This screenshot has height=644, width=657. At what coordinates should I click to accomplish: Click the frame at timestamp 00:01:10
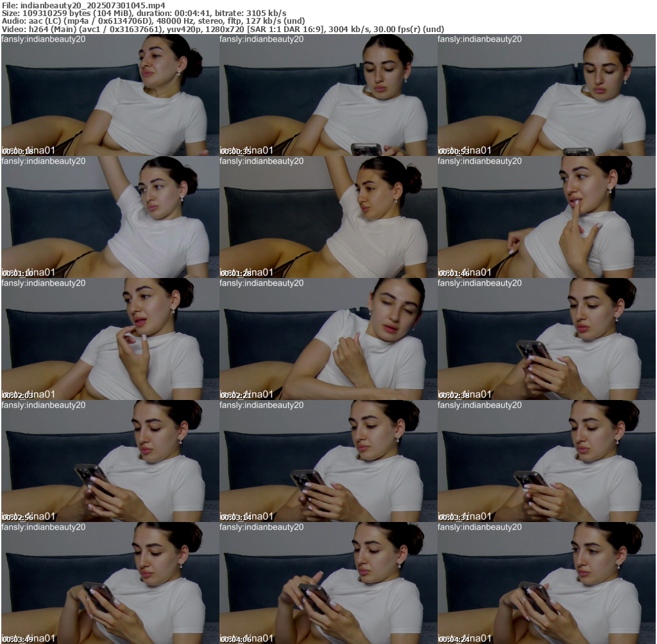110,217
